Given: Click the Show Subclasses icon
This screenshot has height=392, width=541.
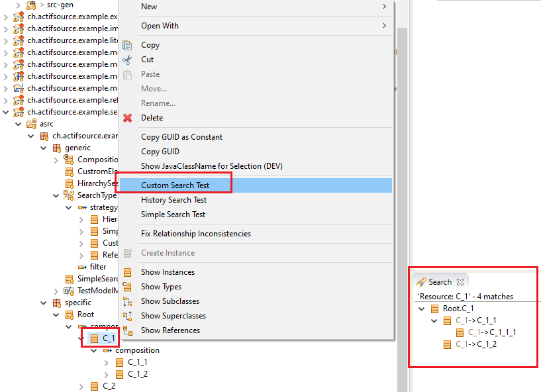Looking at the screenshot, I should tap(128, 301).
